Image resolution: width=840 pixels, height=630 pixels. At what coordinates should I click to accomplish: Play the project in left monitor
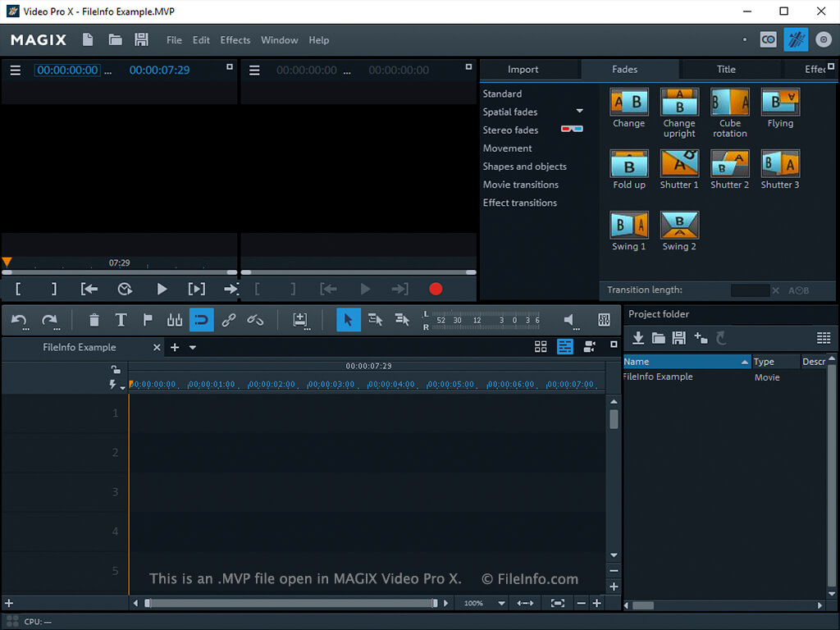[162, 290]
